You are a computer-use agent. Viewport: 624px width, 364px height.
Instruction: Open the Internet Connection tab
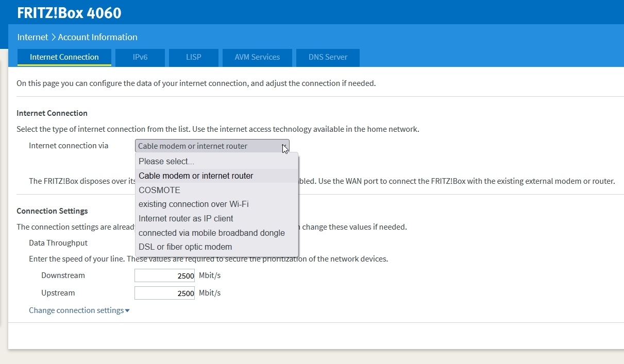click(64, 57)
